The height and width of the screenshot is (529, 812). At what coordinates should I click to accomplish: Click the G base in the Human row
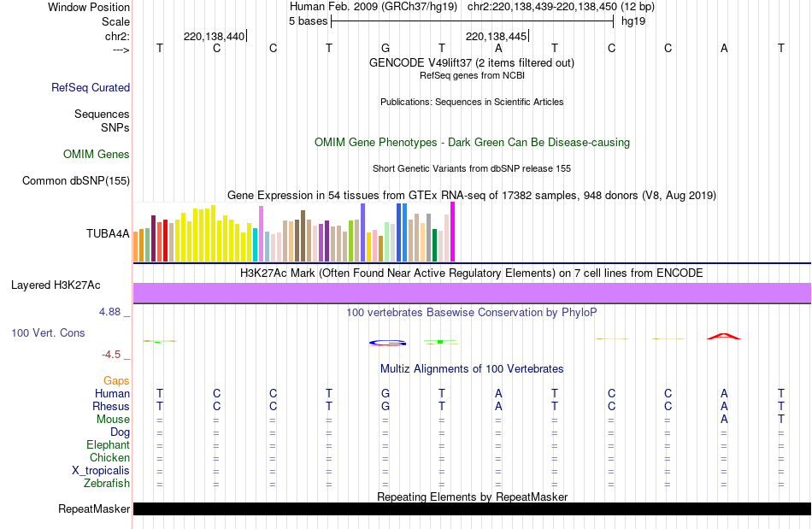pyautogui.click(x=385, y=393)
